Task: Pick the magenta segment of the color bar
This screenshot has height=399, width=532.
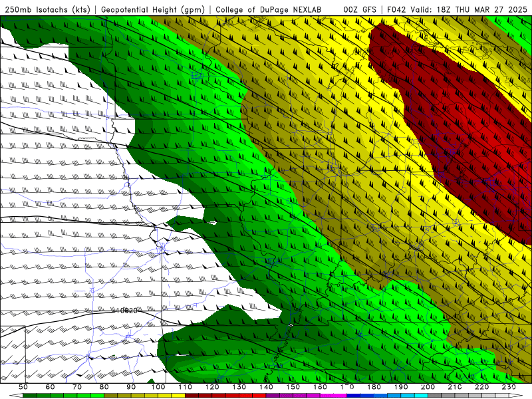Action: 333,396
